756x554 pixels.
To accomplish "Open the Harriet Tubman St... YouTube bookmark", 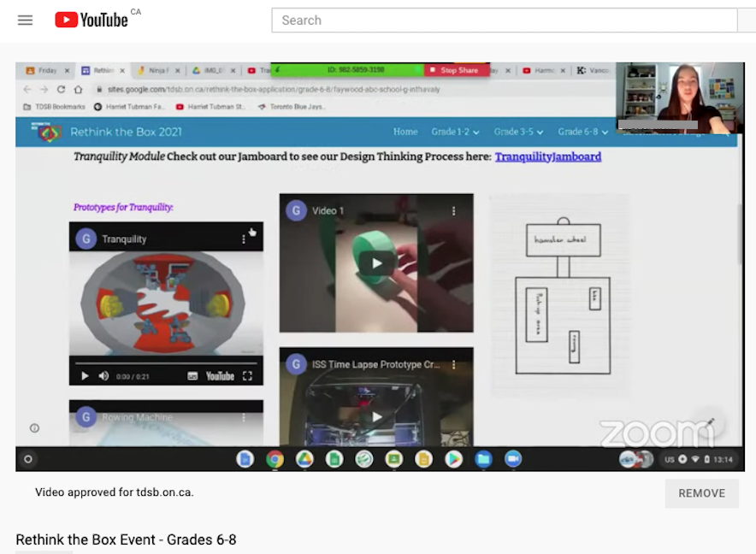I will 210,107.
